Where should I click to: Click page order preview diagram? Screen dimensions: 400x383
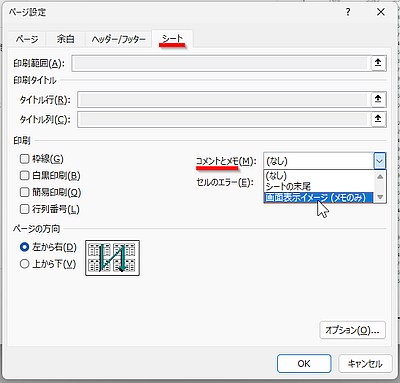coord(112,258)
